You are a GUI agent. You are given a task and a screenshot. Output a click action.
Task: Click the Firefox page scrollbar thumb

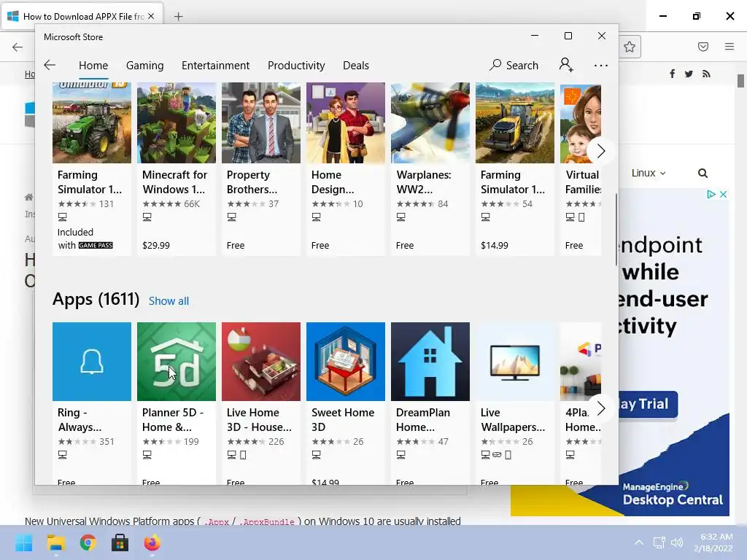741,81
